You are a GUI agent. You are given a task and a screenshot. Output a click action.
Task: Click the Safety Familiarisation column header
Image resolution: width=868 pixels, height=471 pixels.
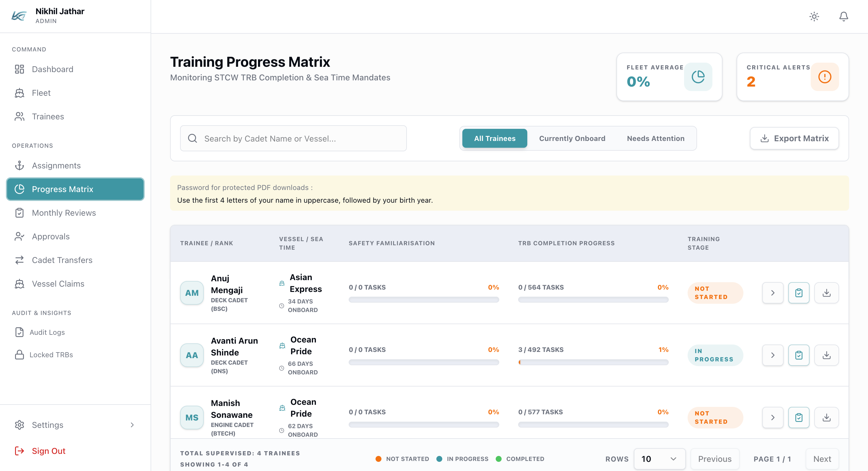pyautogui.click(x=391, y=243)
